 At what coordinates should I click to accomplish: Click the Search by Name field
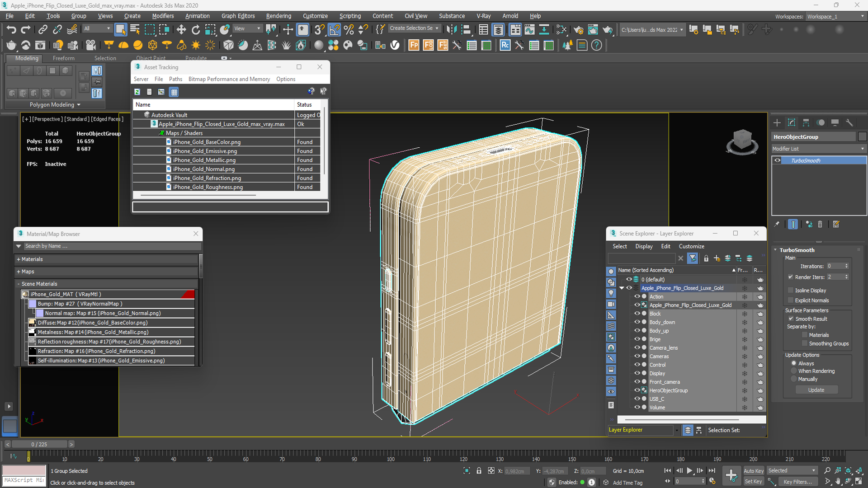[113, 246]
